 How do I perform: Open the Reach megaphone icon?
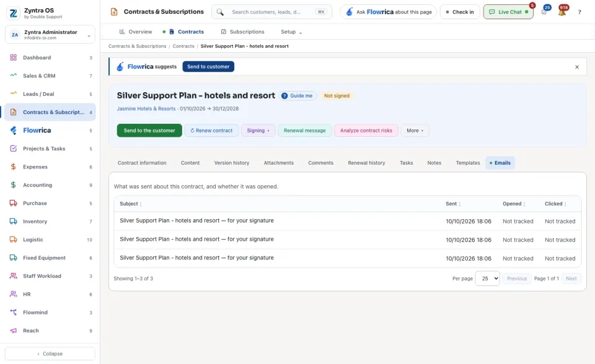tap(13, 331)
